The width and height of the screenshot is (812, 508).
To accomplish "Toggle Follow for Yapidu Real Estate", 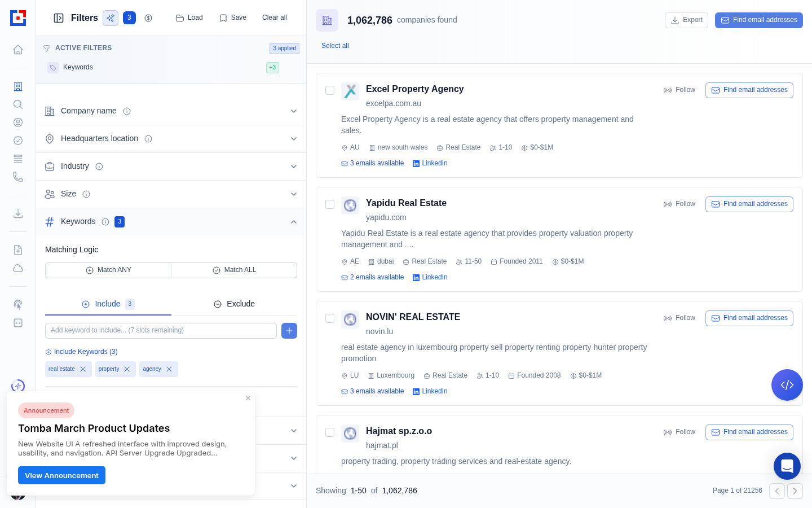I will point(679,204).
